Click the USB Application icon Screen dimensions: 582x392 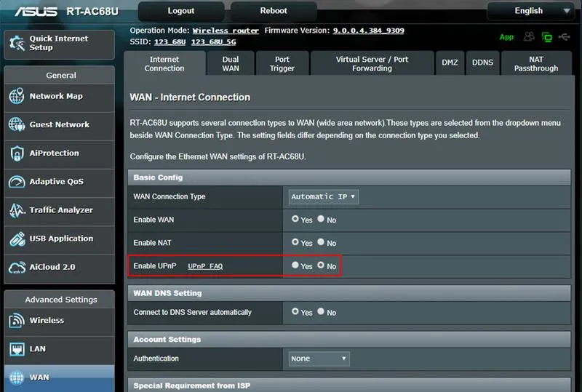(x=17, y=239)
